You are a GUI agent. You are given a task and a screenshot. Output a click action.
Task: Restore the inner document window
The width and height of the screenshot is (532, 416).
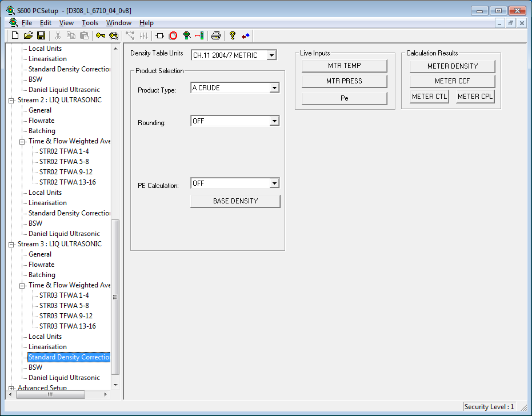pyautogui.click(x=511, y=23)
